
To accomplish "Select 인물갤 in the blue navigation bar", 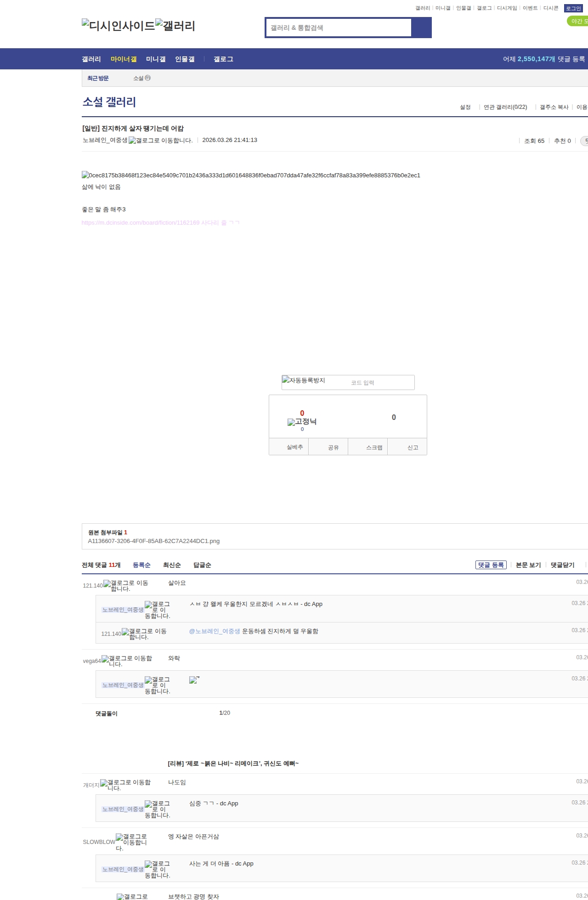I will [185, 59].
